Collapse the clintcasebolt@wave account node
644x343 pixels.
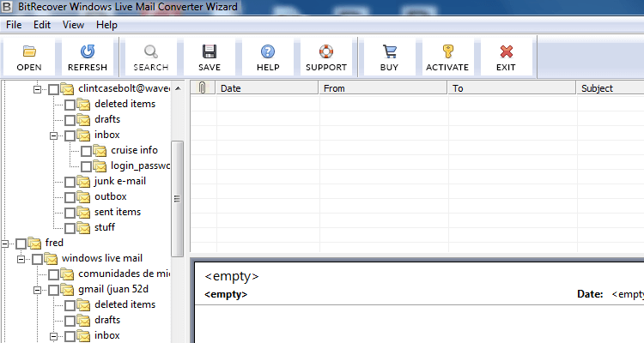coord(38,89)
